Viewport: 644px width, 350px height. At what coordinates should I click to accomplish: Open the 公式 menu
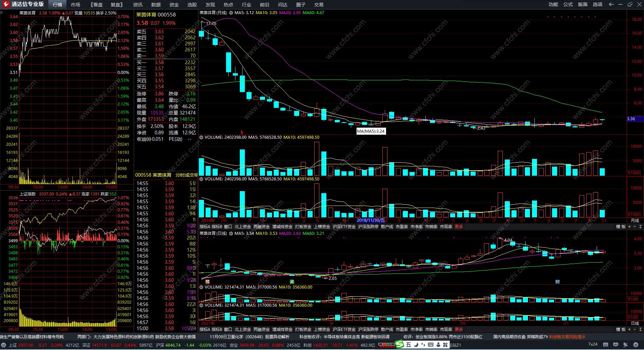568,4
